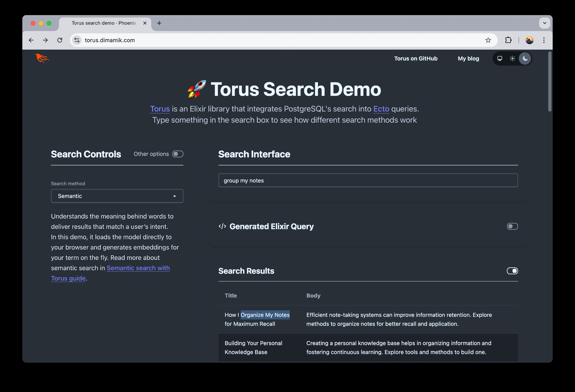Screen dimensions: 575x392
Task: Focus the search box with 'group my notes'
Action: point(368,180)
